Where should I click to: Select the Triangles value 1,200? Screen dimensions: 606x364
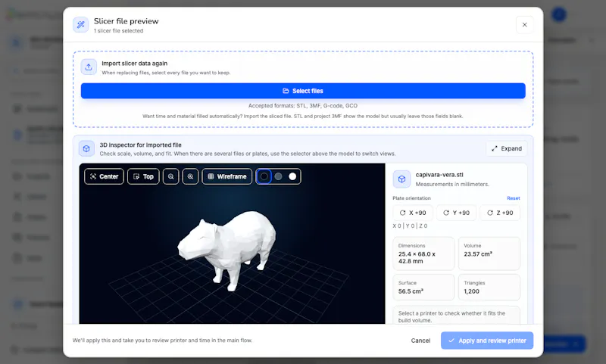click(471, 291)
